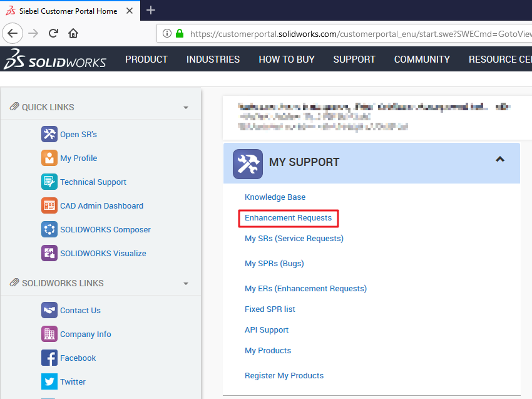Screen dimensions: 532x399
Task: Click the browser reload button
Action: [54, 33]
